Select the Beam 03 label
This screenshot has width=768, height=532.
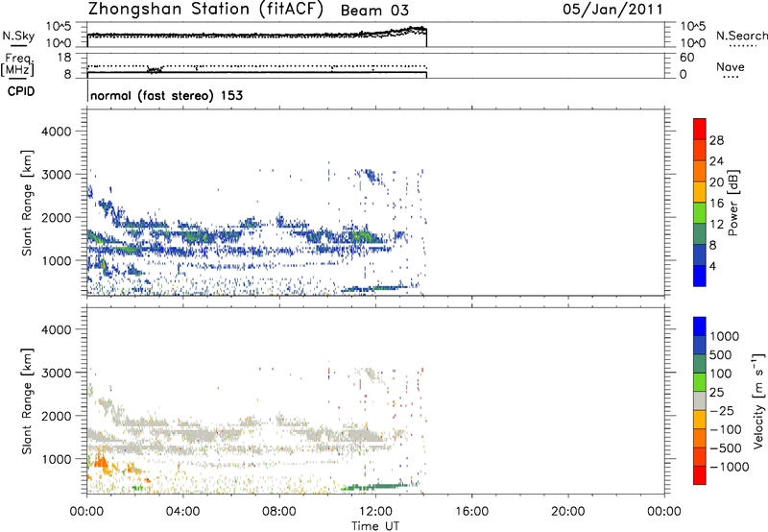(x=374, y=11)
